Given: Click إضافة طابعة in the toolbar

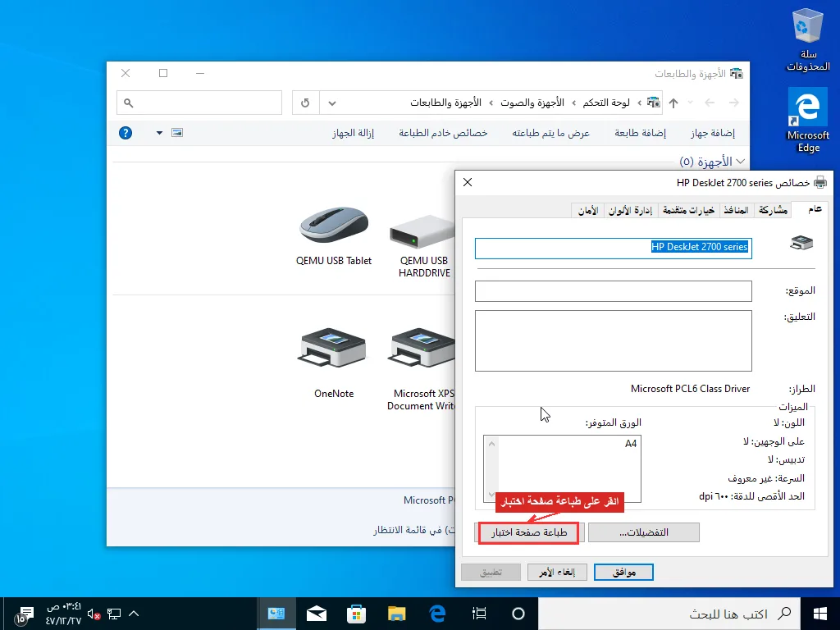Looking at the screenshot, I should click(640, 133).
